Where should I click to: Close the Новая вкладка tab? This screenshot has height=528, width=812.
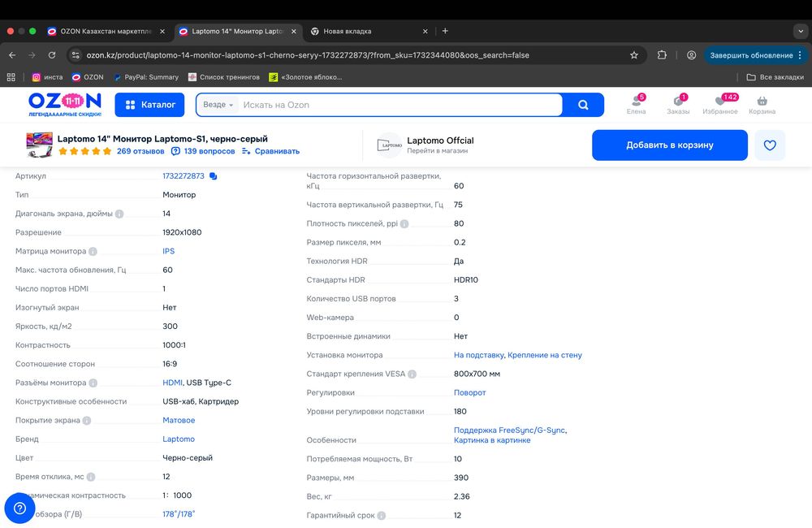(425, 31)
